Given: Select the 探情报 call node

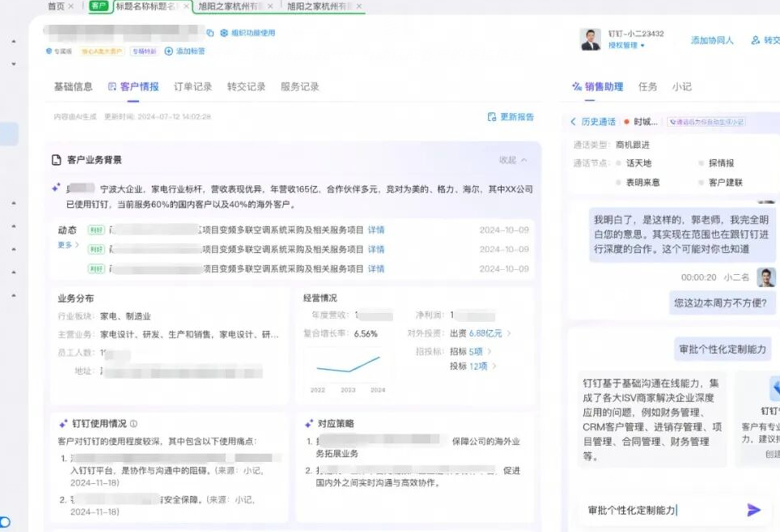Looking at the screenshot, I should coord(721,163).
